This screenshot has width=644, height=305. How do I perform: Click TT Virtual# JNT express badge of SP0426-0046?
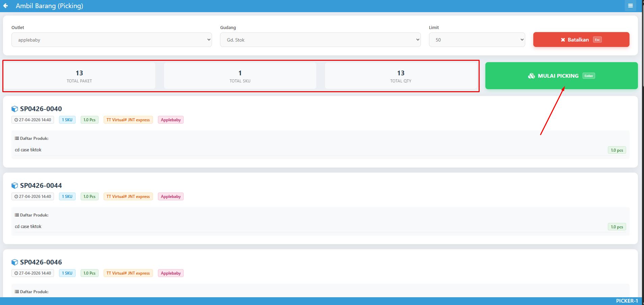pyautogui.click(x=128, y=273)
